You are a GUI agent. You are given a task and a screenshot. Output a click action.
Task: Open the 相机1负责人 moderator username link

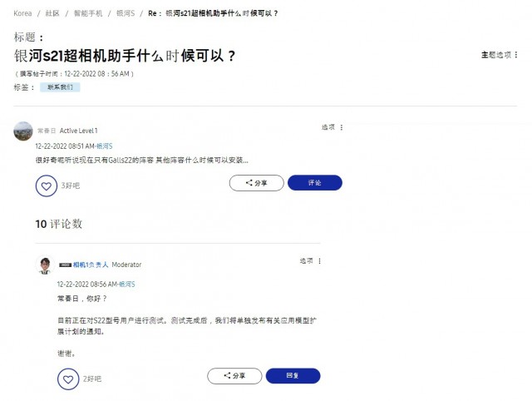[x=91, y=265]
